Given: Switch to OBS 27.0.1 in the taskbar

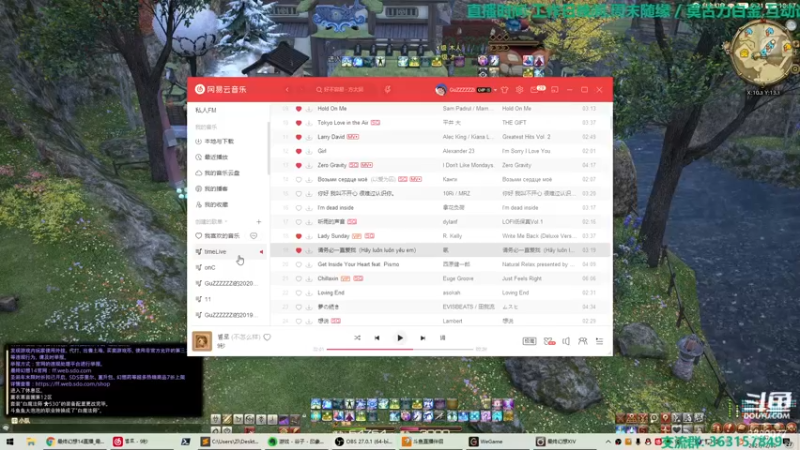Looking at the screenshot, I should [363, 442].
